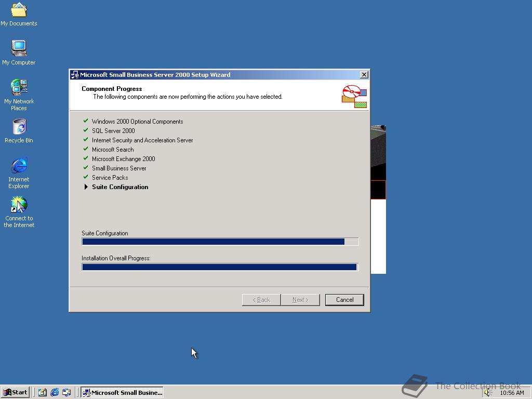Select Connect to the Internet shortcut
The width and height of the screenshot is (532, 399).
click(19, 212)
